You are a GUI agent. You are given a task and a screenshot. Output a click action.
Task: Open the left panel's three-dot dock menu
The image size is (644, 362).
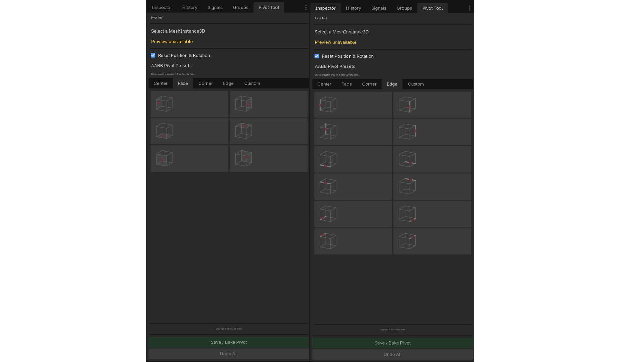pyautogui.click(x=306, y=7)
